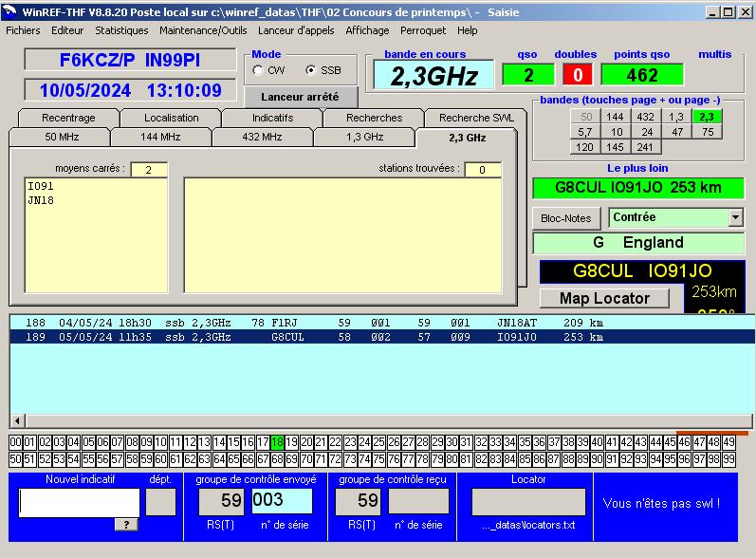Switch to the 144 MHz tab
The height and width of the screenshot is (558, 756).
[x=160, y=137]
